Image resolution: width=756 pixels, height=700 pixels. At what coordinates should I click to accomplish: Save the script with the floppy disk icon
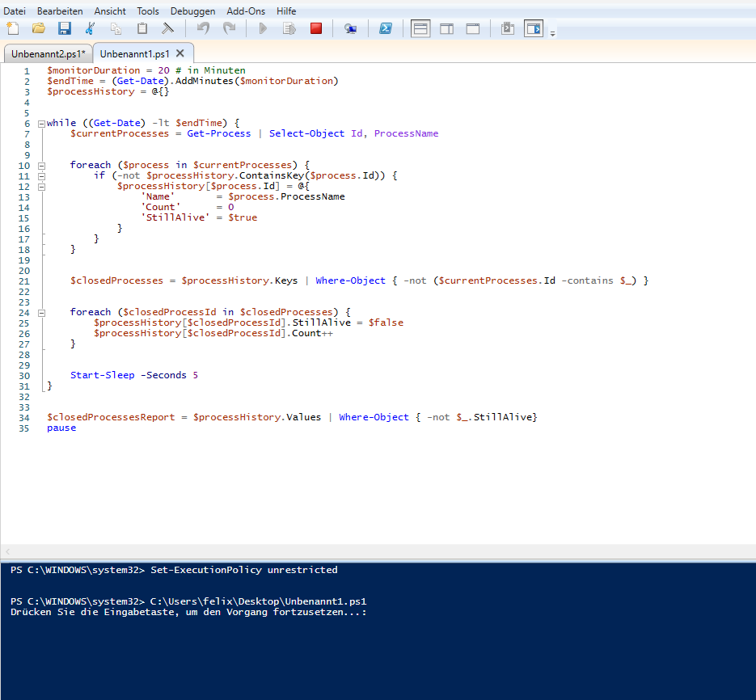pyautogui.click(x=64, y=28)
